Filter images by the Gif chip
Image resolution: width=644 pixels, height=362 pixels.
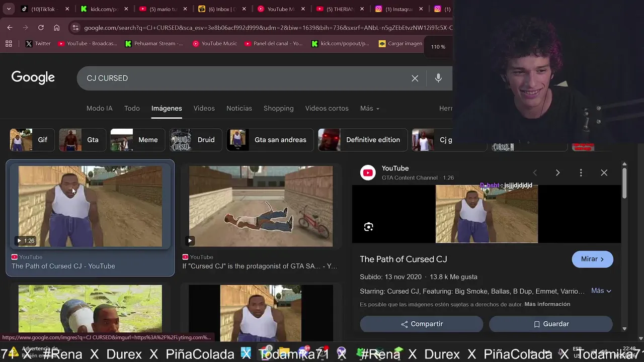pyautogui.click(x=32, y=140)
